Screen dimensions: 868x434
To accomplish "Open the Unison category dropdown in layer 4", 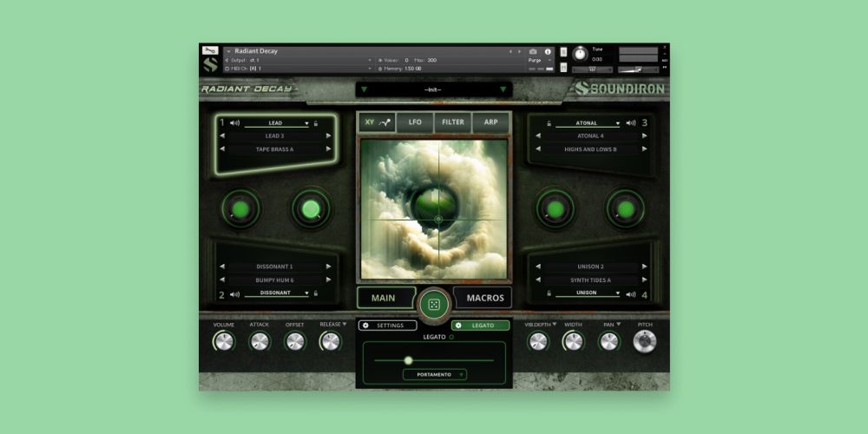I will click(x=588, y=293).
